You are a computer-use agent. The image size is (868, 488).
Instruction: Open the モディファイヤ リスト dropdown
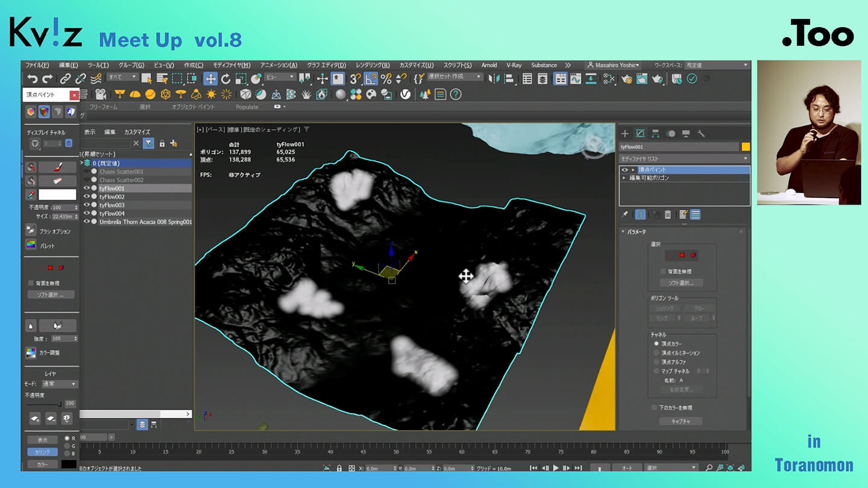click(x=684, y=158)
